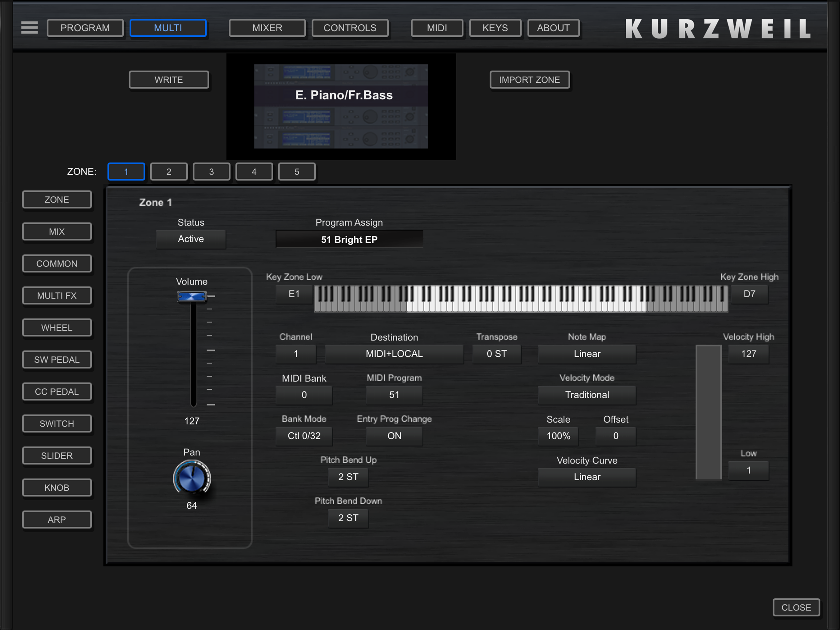Click the velocity Scale 100% field
This screenshot has height=630, width=840.
(558, 436)
